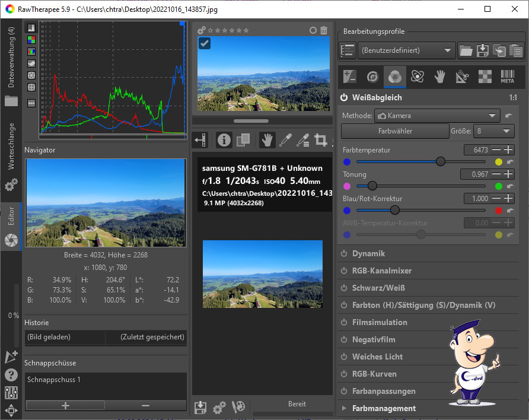
Task: Add a new snapshot with the plus button
Action: tap(65, 405)
